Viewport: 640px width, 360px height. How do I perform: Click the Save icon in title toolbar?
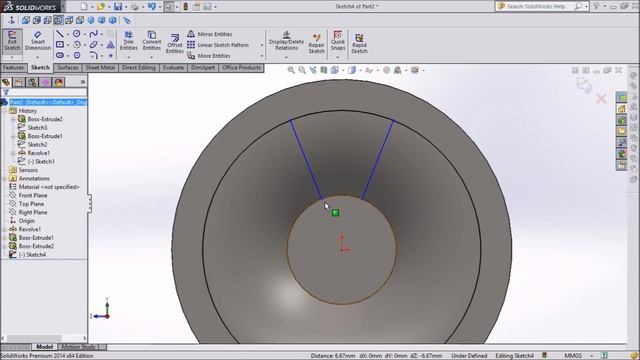pos(118,7)
